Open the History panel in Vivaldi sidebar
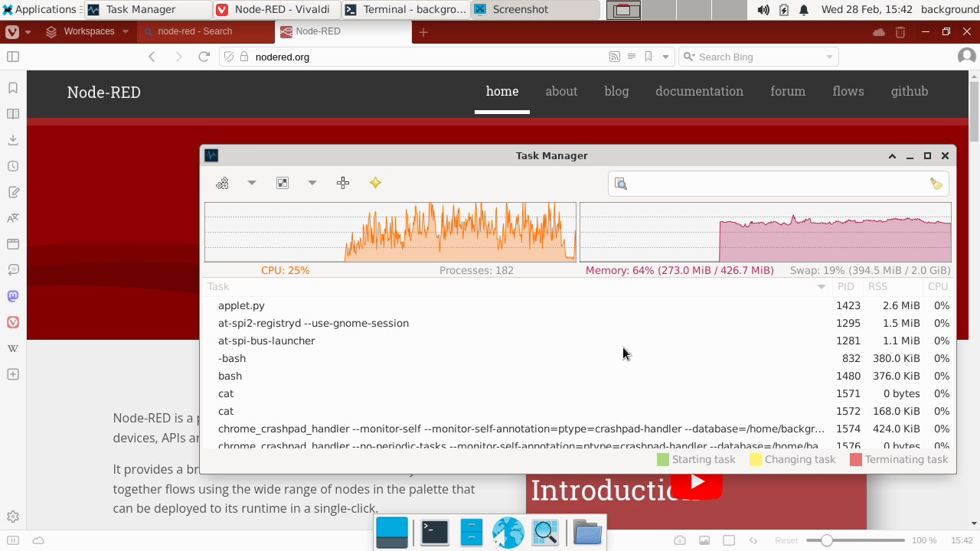The width and height of the screenshot is (980, 551). coord(13,166)
